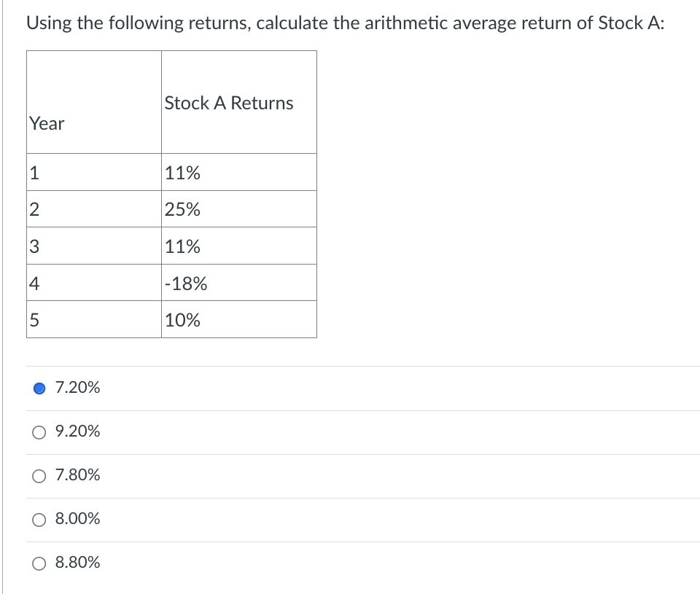
Task: Click the 9.20% answer text label
Action: [x=78, y=431]
